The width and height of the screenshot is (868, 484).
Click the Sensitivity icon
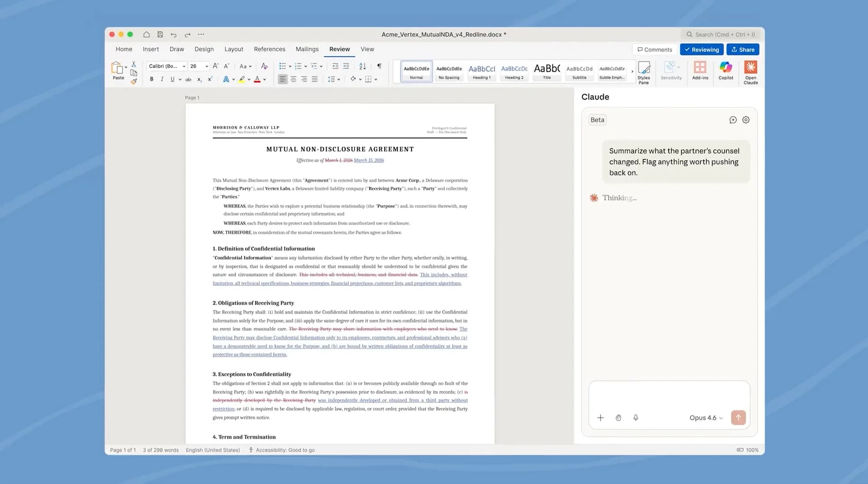pos(671,69)
